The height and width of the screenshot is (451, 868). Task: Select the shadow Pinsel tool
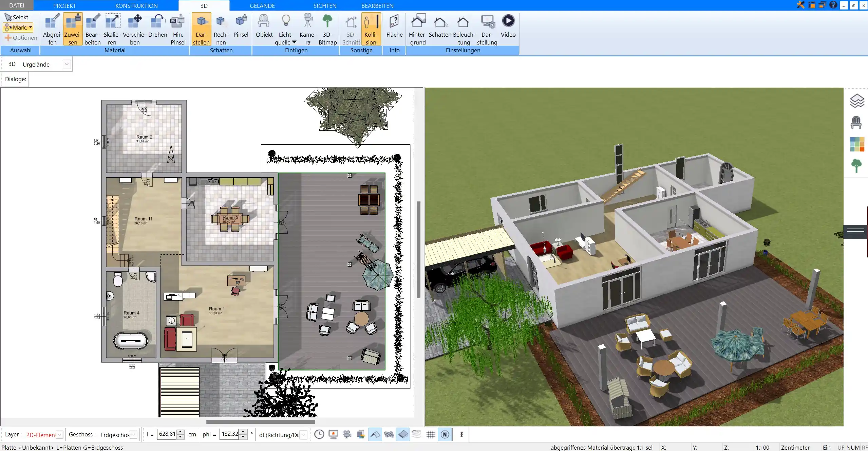[x=241, y=26]
